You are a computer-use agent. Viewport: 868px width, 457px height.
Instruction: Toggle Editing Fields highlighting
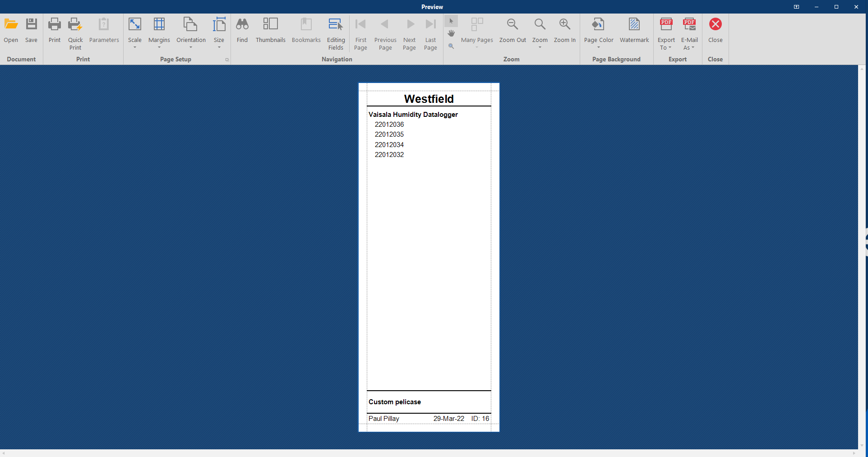click(x=336, y=24)
